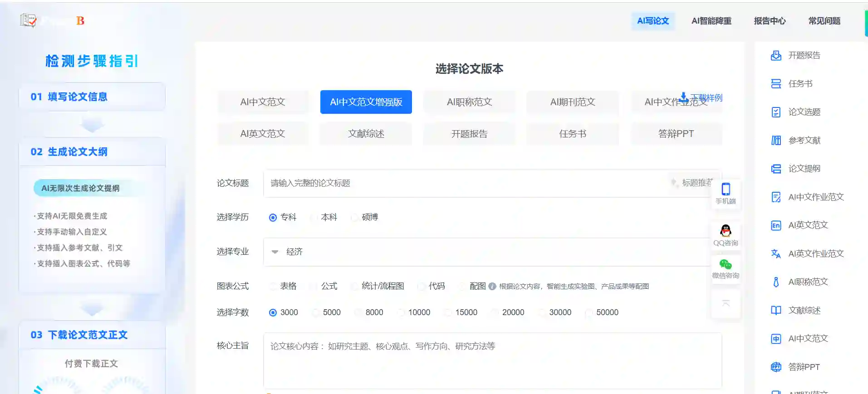Click the AI无限次生成论文提纲 badge
Viewport: 868px width, 394px height.
[81, 188]
